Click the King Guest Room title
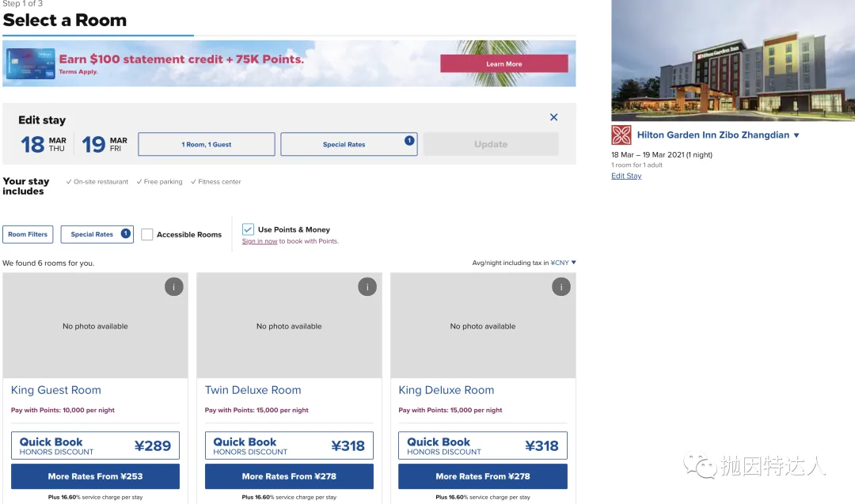855x504 pixels. [x=55, y=390]
